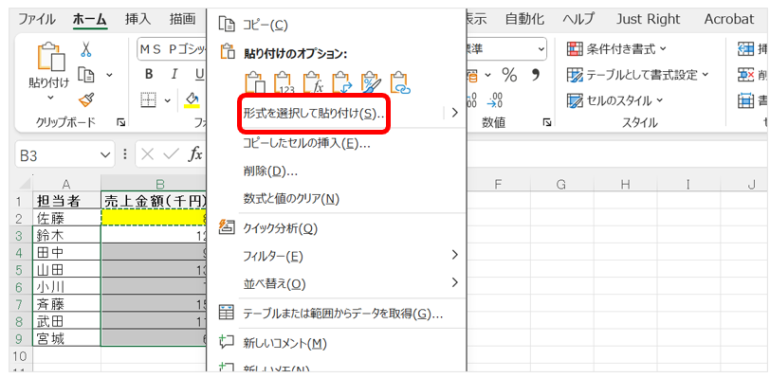The height and width of the screenshot is (378, 770).
Task: Select コピーしたセルの挿入(E)
Action: click(x=336, y=143)
